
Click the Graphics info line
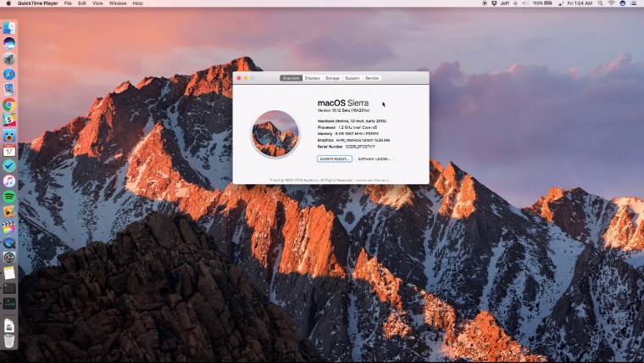[x=353, y=140]
